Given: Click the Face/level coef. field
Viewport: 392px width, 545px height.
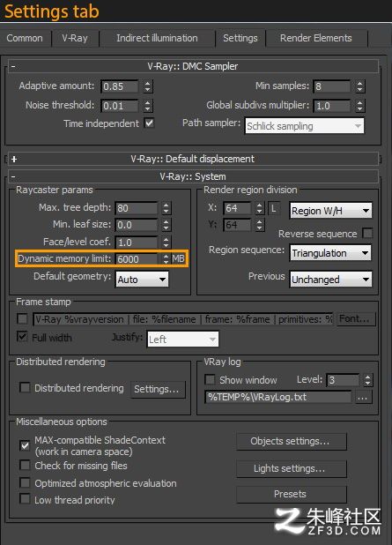Looking at the screenshot, I should tap(137, 243).
